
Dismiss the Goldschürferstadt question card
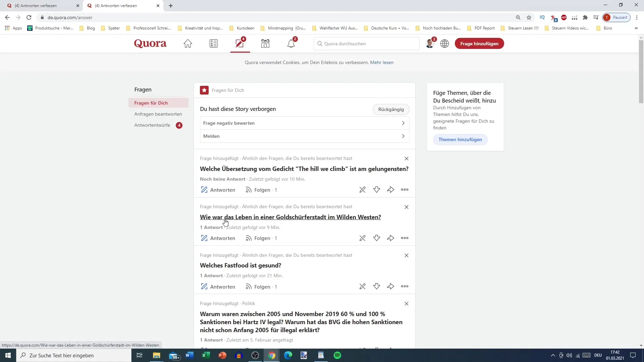(407, 207)
